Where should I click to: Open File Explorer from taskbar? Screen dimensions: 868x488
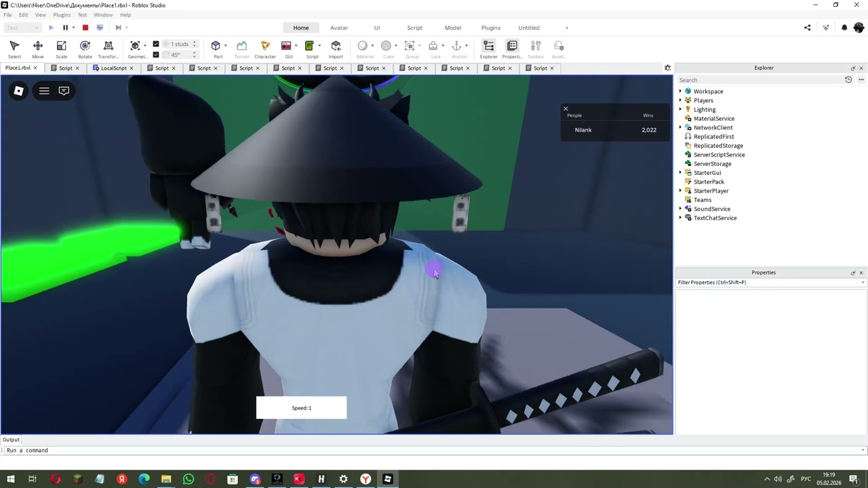click(166, 479)
